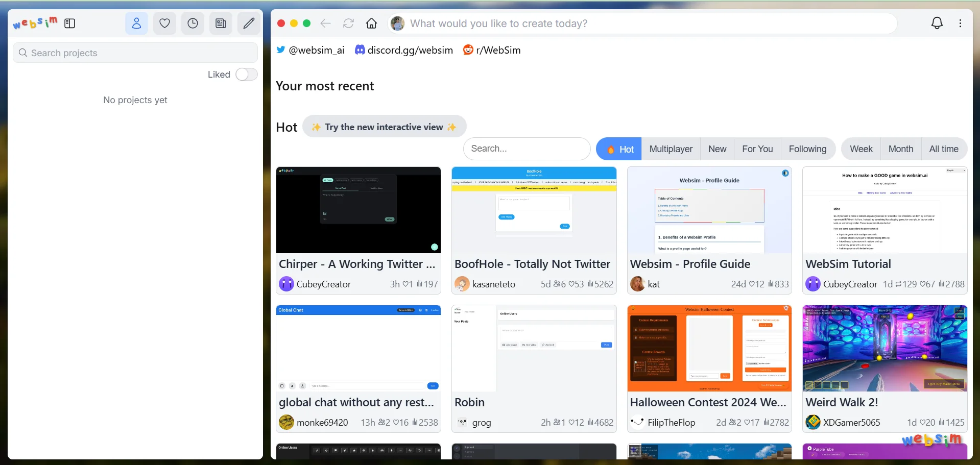Switch to Multiplayer tab

(x=671, y=149)
